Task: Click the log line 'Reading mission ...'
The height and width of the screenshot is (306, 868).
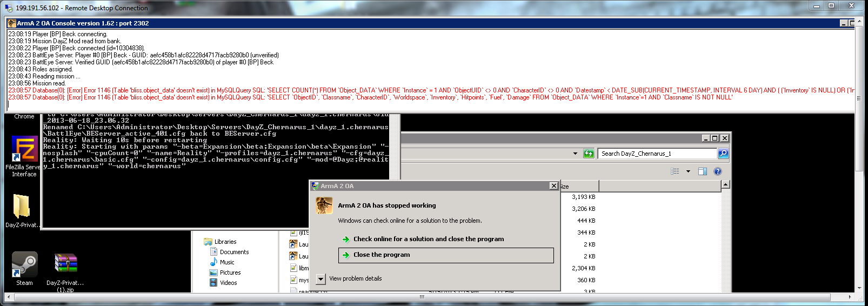Action: (44, 76)
